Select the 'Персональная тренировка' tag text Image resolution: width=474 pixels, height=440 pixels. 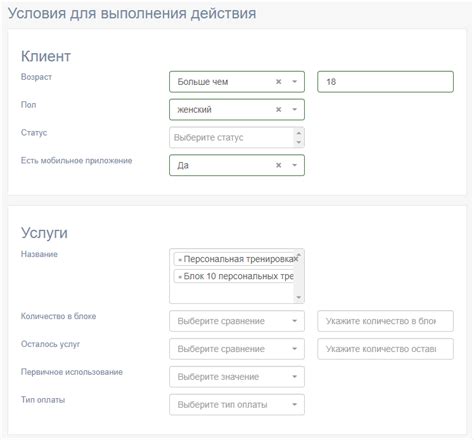240,259
